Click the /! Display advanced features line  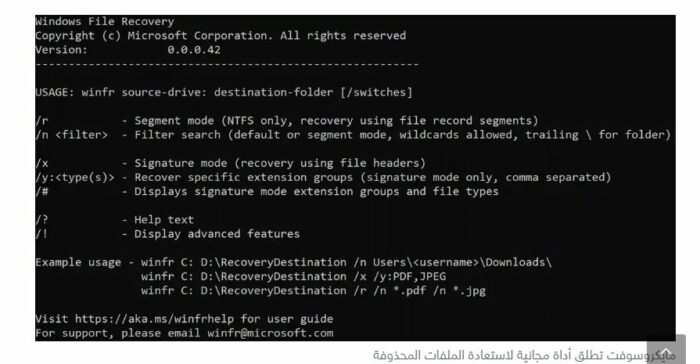(x=168, y=234)
